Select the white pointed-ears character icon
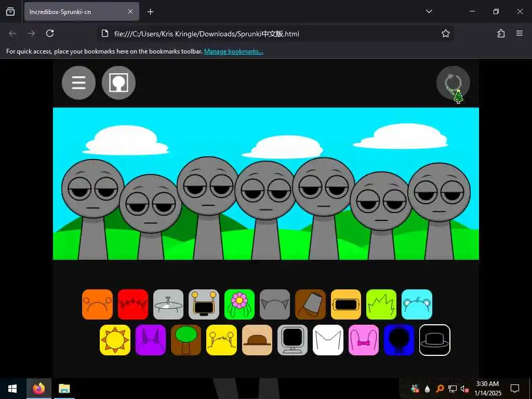This screenshot has width=532, height=399. (x=328, y=340)
